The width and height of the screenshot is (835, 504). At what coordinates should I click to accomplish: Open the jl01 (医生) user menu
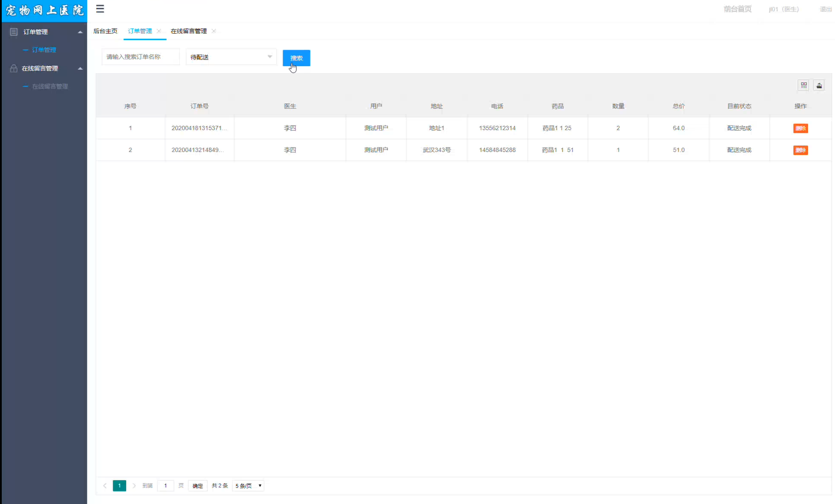tap(784, 9)
